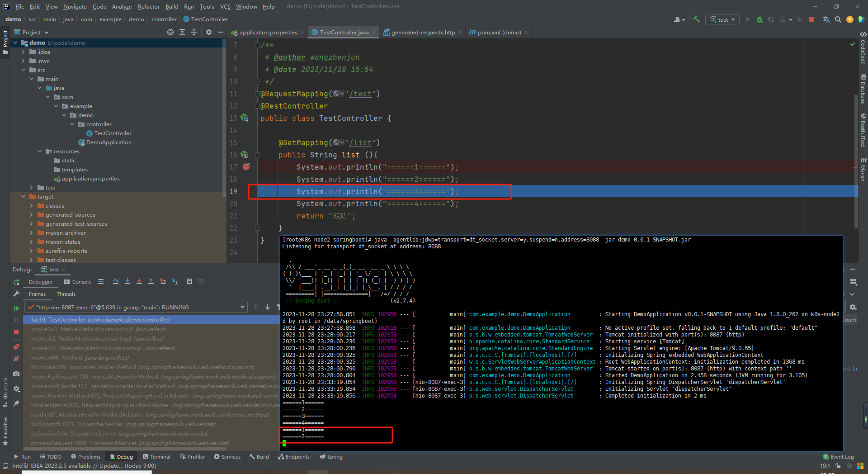Collapse the target folder
The width and height of the screenshot is (868, 474).
click(23, 197)
